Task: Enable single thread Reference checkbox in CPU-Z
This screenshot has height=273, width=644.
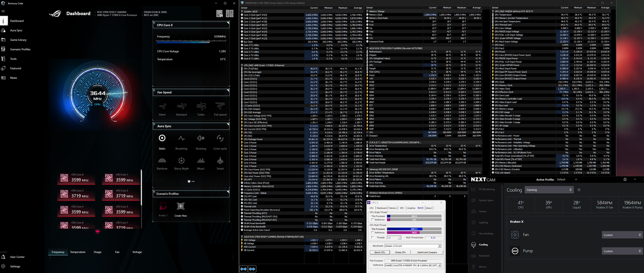Action: click(x=373, y=220)
